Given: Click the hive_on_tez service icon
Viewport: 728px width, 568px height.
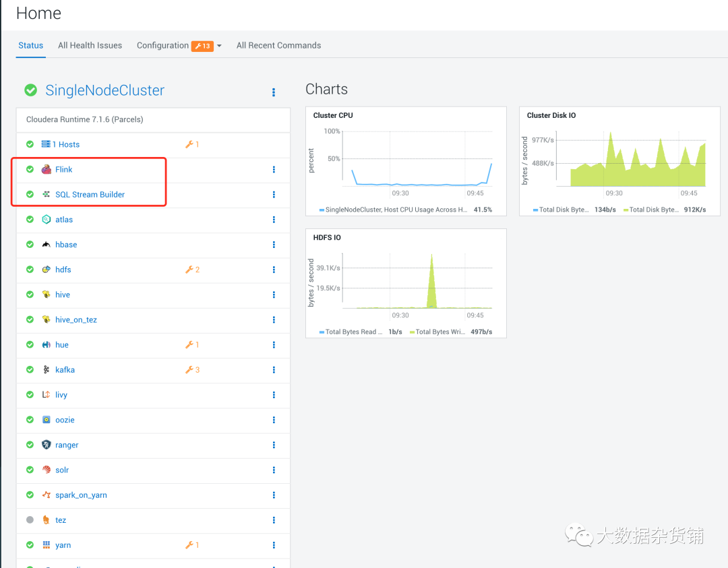Looking at the screenshot, I should pos(47,320).
